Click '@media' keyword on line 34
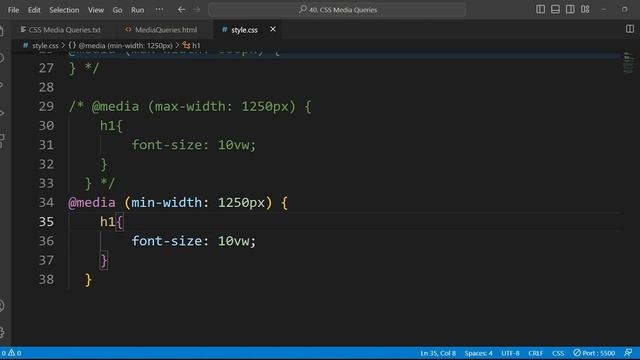Image resolution: width=640 pixels, height=360 pixels. (92, 202)
